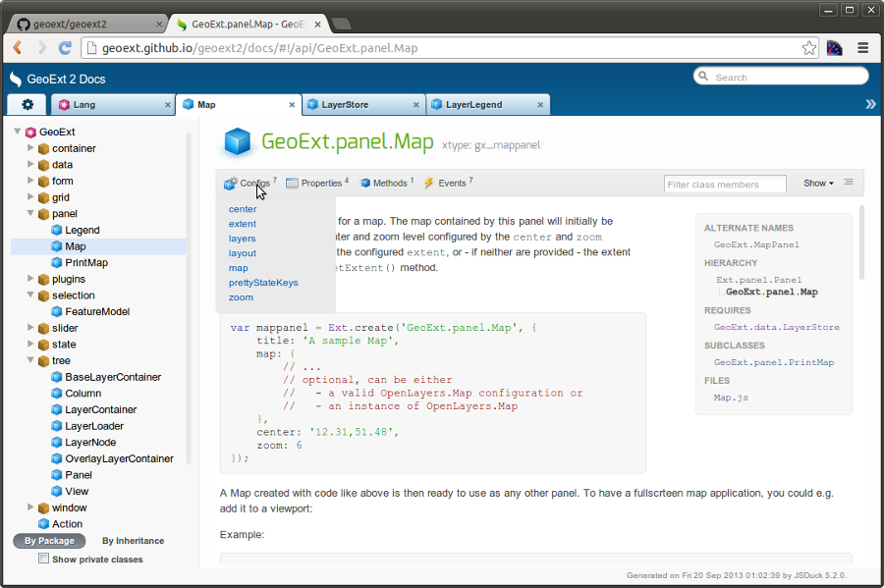This screenshot has width=884, height=588.
Task: Collapse the GeoExt root node
Action: 18,132
